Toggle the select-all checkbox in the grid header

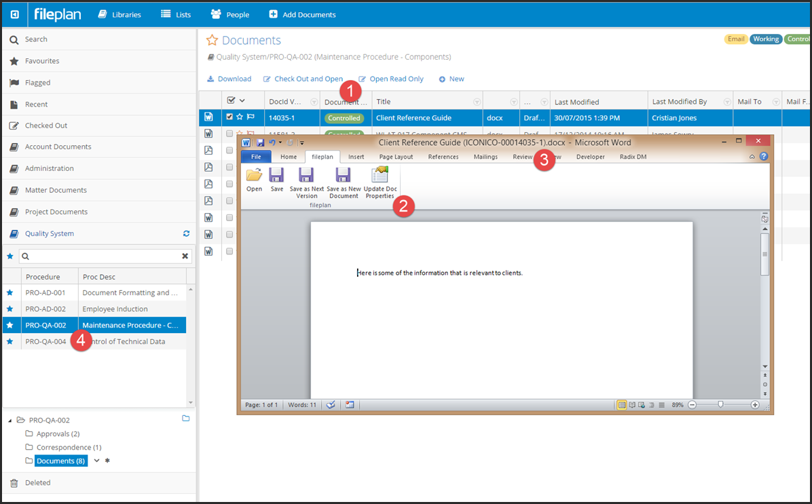(x=231, y=100)
